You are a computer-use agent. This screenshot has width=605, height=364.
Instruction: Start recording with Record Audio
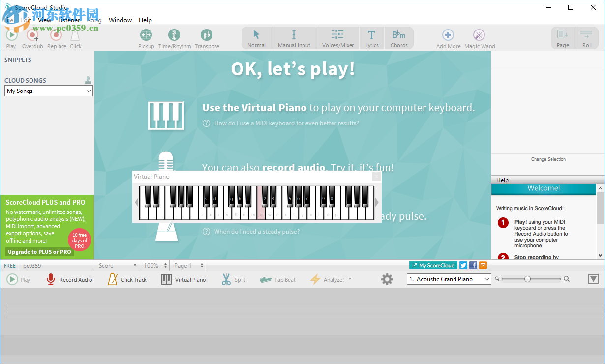pyautogui.click(x=69, y=279)
